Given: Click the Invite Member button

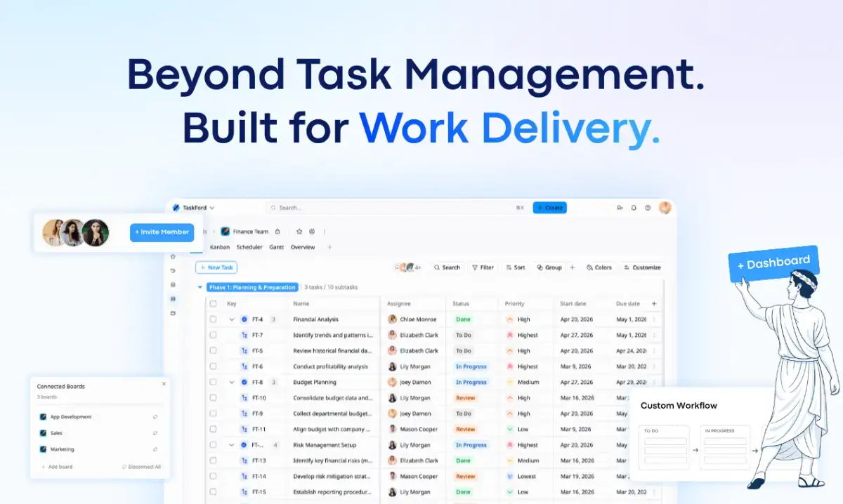Looking at the screenshot, I should point(162,232).
